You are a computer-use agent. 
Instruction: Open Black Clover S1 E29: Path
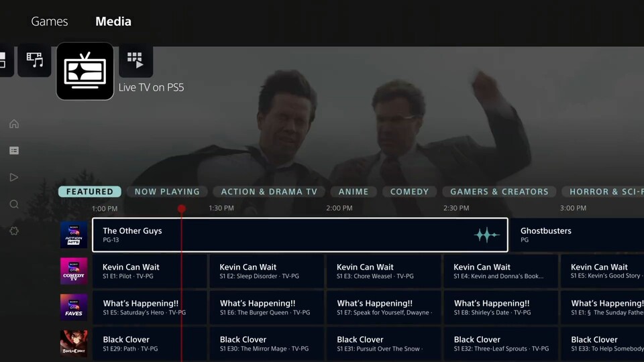point(150,343)
